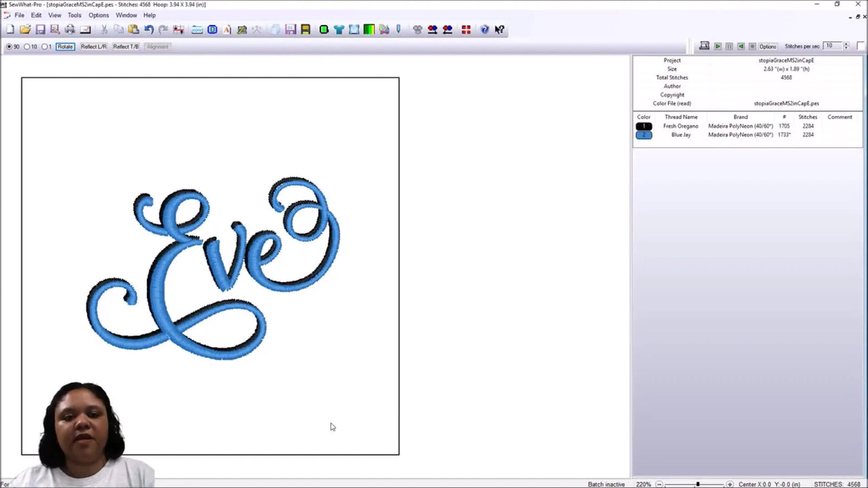
Task: Click the T-shirt garment icon
Action: click(x=339, y=29)
